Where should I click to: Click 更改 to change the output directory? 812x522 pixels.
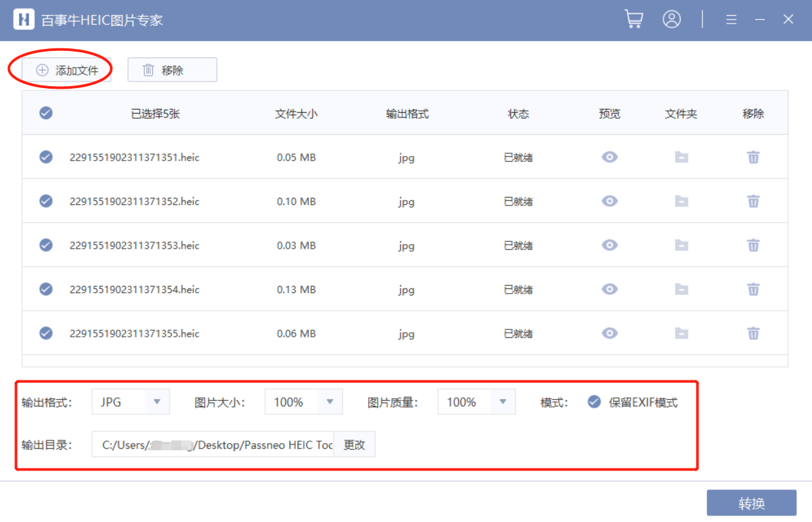[354, 444]
